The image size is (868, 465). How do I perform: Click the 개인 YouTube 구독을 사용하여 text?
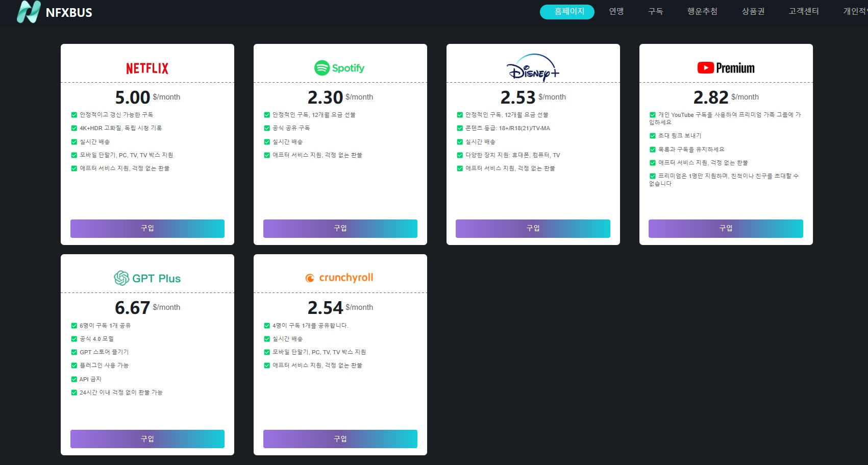(x=726, y=118)
